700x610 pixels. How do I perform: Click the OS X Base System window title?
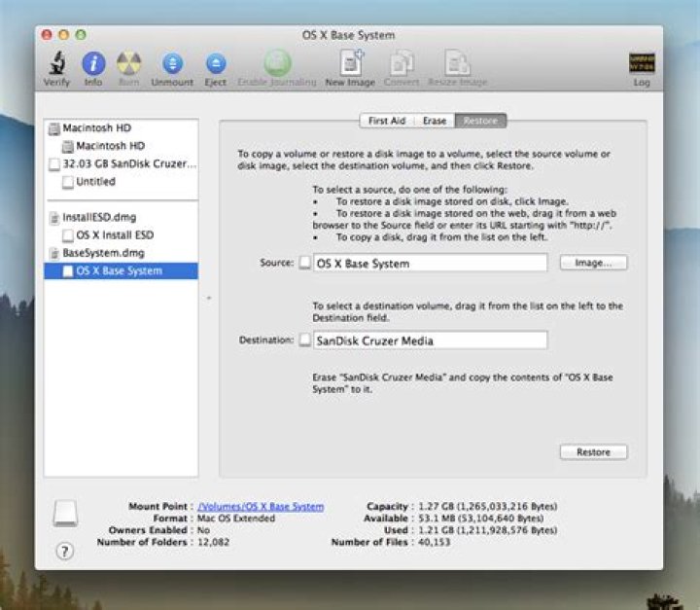point(349,35)
